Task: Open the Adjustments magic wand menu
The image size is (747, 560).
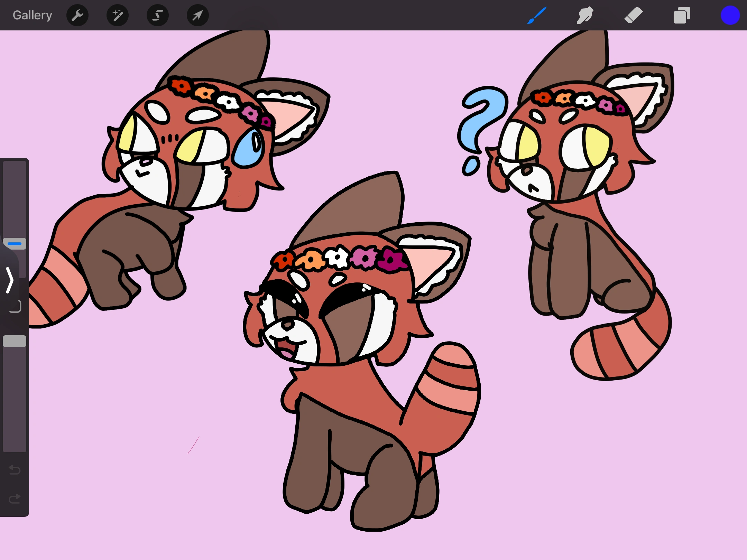Action: [x=118, y=15]
